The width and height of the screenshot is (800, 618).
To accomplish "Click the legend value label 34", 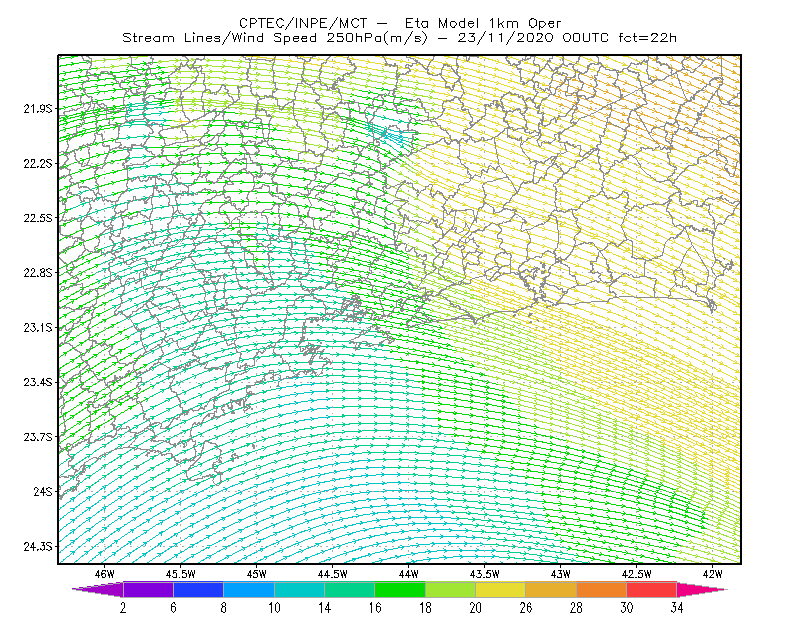I will click(677, 608).
